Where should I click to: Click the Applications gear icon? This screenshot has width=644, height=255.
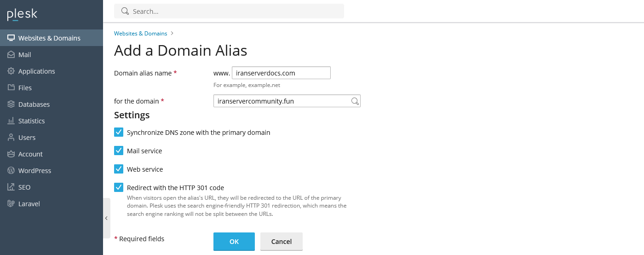point(11,71)
